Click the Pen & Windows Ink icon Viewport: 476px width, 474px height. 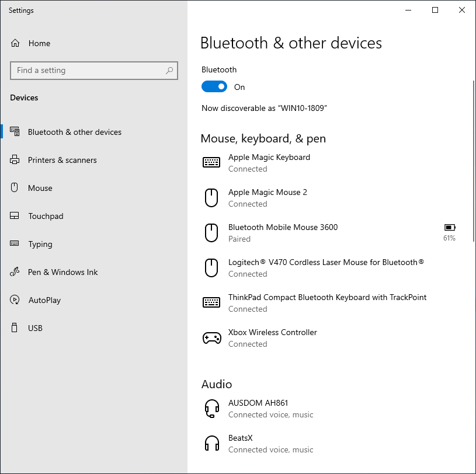tap(15, 271)
